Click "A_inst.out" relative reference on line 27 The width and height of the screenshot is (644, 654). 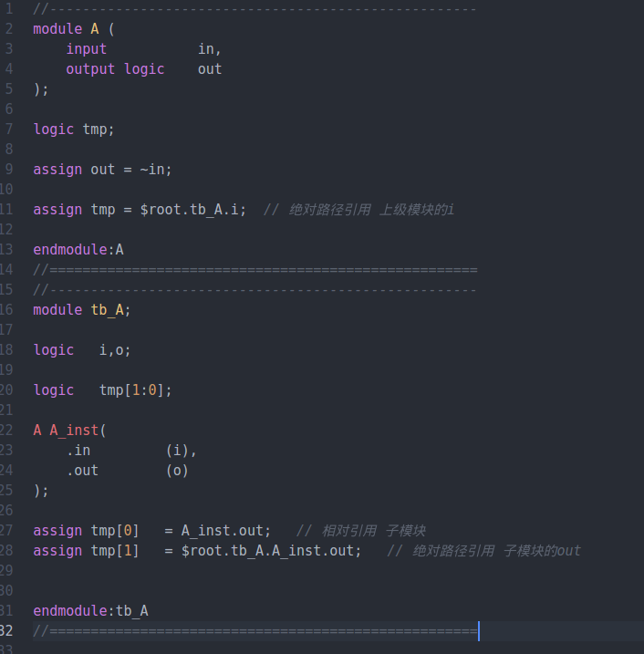[225, 530]
